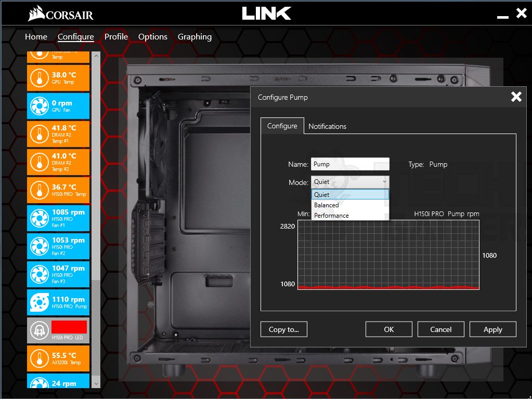532x399 pixels.
Task: Click the 55.5 °C temperature value
Action: pos(64,355)
